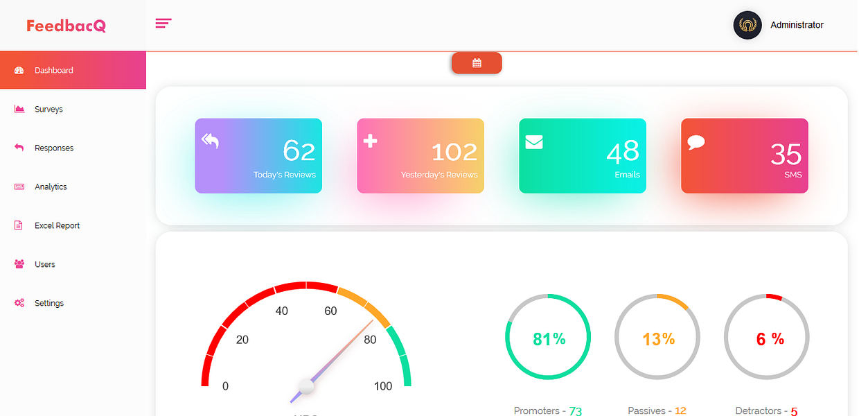Click the Promoters - 73 label
The width and height of the screenshot is (868, 416).
(x=548, y=411)
